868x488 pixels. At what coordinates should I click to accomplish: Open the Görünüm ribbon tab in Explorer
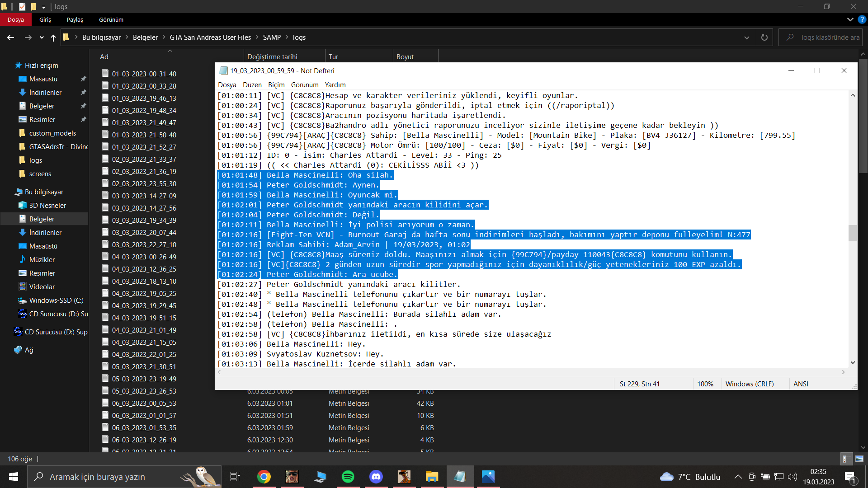tap(111, 19)
